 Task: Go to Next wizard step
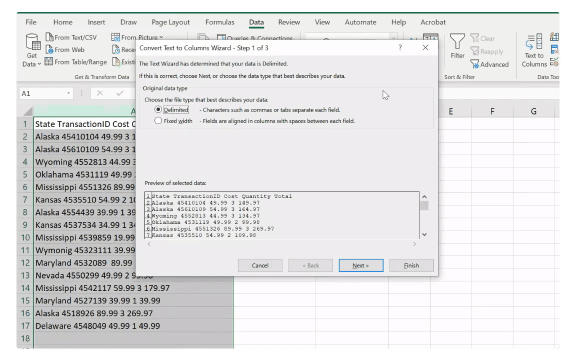[x=361, y=265]
